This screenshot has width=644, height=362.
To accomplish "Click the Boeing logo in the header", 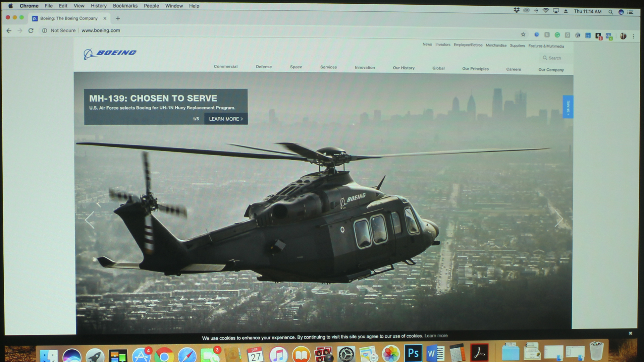I will 110,53.
